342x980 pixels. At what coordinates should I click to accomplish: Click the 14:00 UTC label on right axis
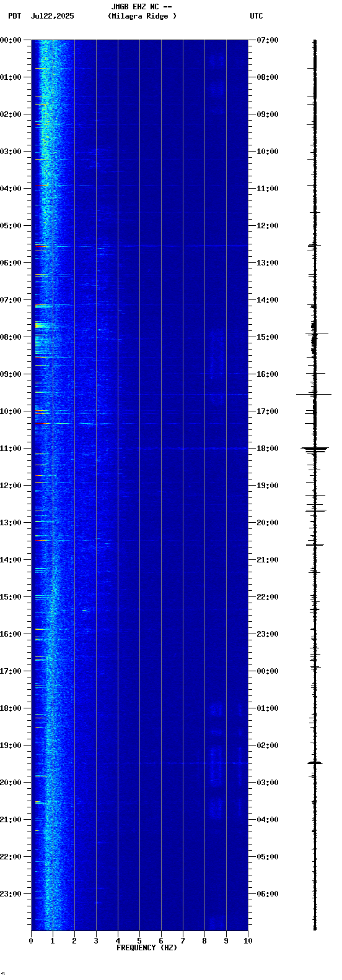coord(268,300)
